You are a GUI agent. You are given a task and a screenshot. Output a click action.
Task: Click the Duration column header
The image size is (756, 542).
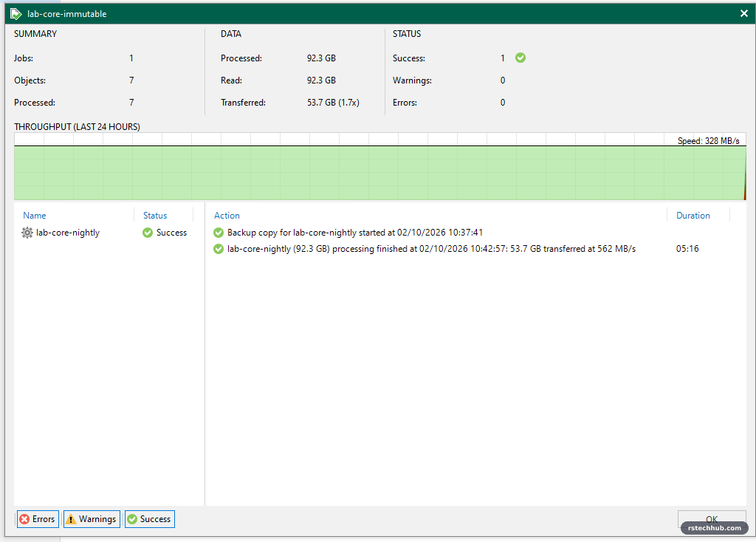[693, 216]
